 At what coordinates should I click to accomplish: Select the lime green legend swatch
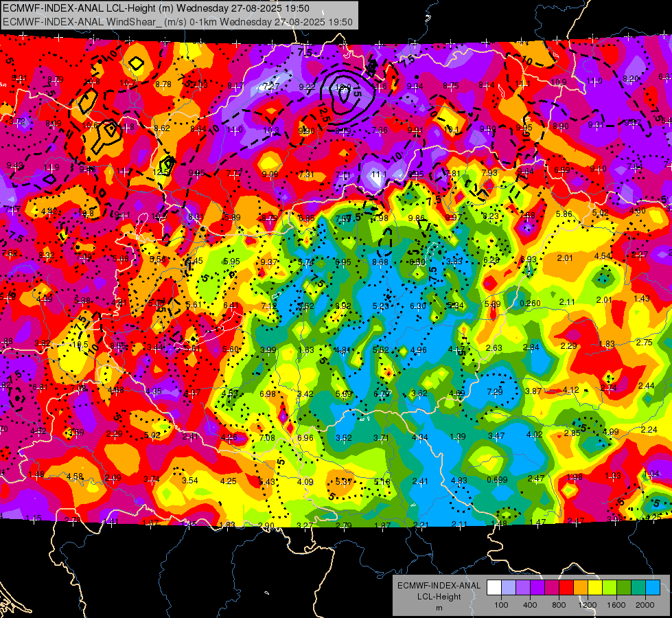[x=610, y=588]
